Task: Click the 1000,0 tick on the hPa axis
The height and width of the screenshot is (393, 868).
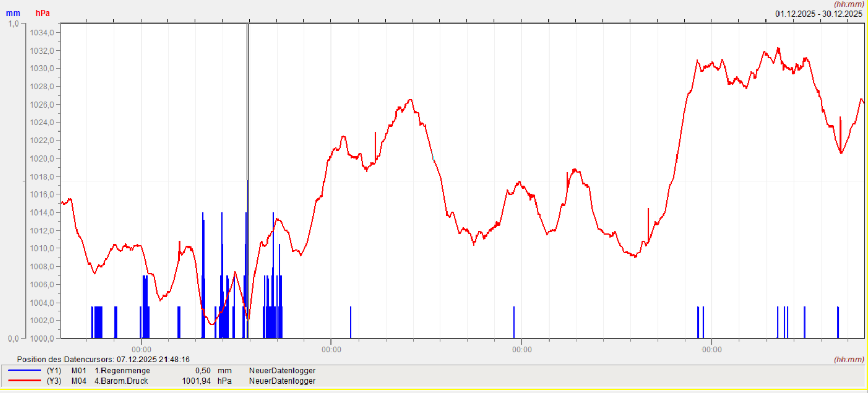Action: click(42, 338)
